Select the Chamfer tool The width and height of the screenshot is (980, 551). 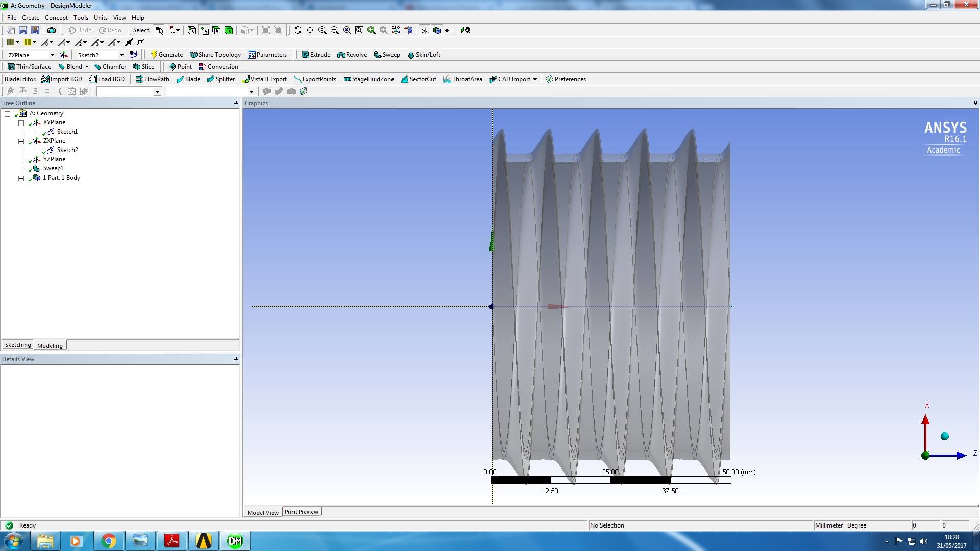110,66
